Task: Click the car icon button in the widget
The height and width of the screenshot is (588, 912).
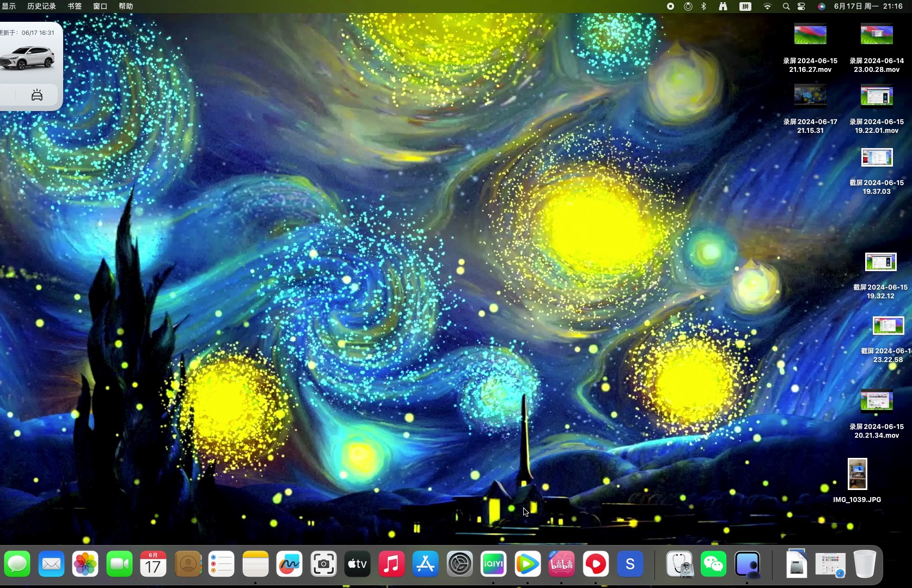Action: pos(37,95)
